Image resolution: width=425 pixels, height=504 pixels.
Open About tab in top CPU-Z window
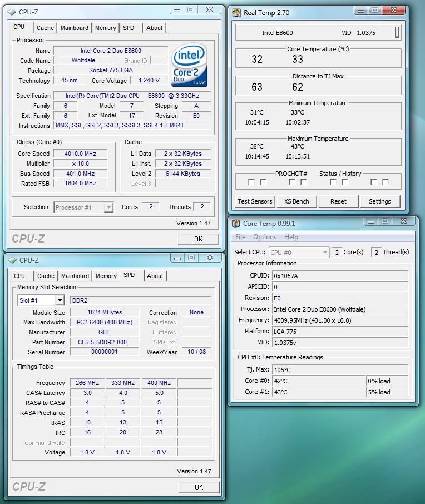[154, 28]
